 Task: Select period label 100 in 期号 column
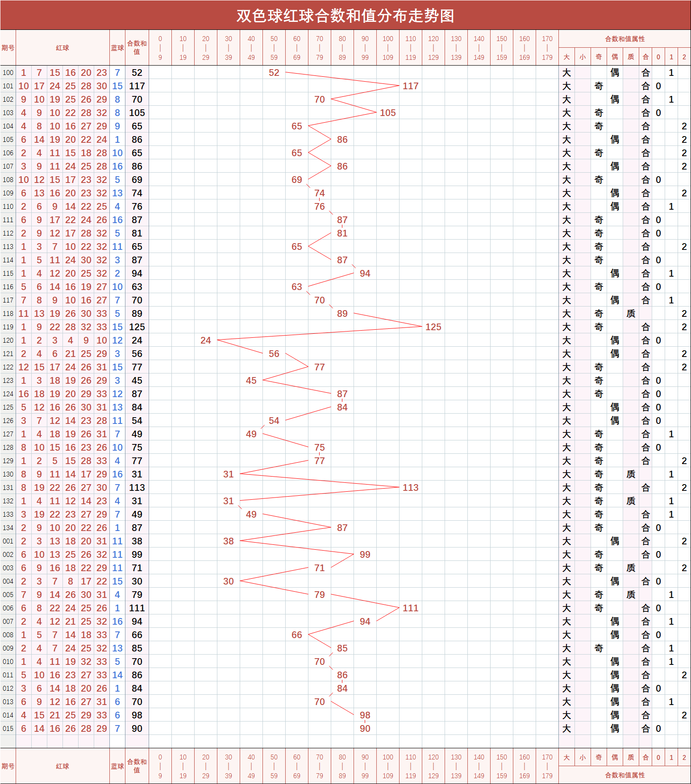(x=8, y=72)
